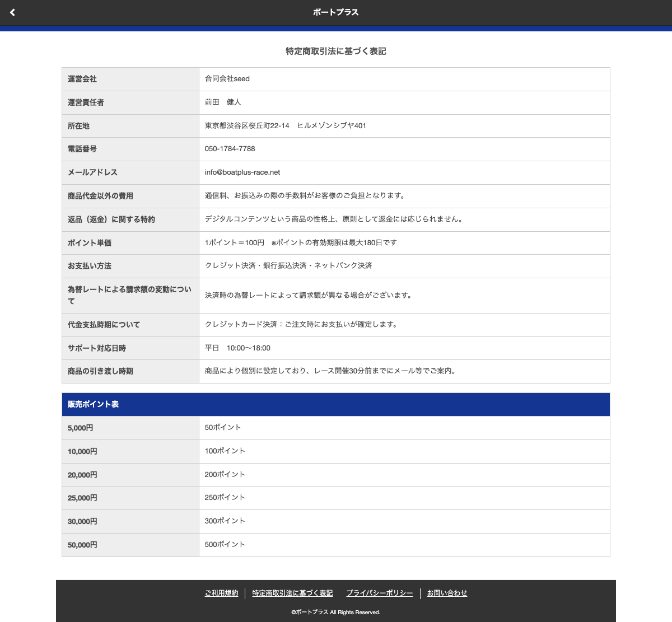Open 特定商取引法に基づく表記 footer link
The height and width of the screenshot is (622, 672).
[292, 593]
